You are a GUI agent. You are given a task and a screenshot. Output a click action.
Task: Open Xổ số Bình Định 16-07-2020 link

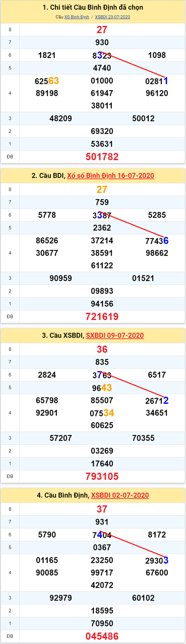coord(110,176)
